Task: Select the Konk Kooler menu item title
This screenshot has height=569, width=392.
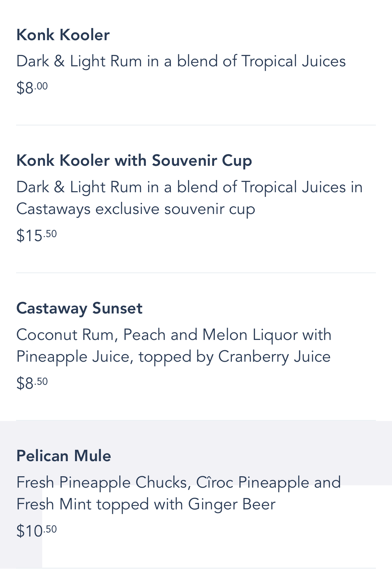Action: [x=63, y=35]
